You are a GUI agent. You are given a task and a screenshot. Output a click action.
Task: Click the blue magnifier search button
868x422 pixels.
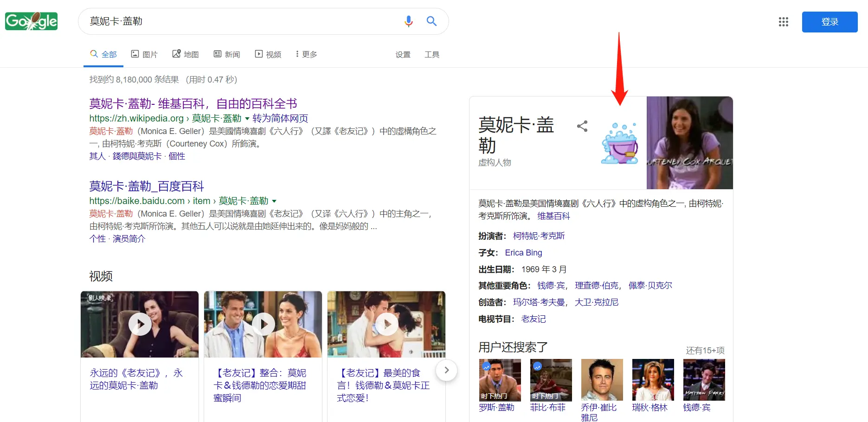pyautogui.click(x=431, y=21)
